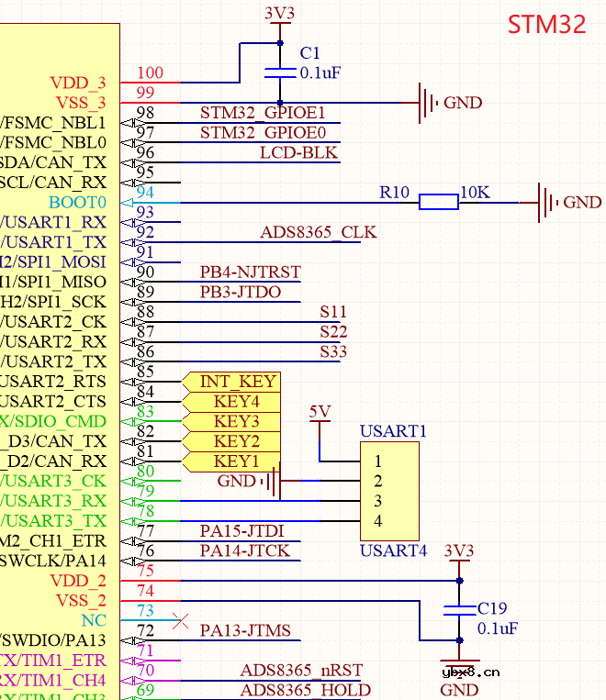Select the C1 capacitor symbol
The height and width of the screenshot is (700, 606).
coord(280,72)
